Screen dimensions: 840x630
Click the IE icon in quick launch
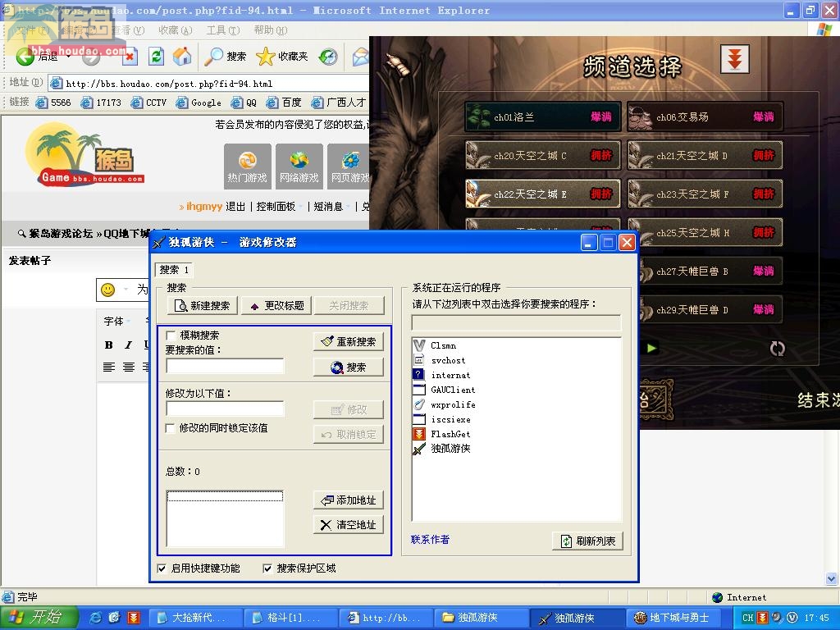coord(96,618)
